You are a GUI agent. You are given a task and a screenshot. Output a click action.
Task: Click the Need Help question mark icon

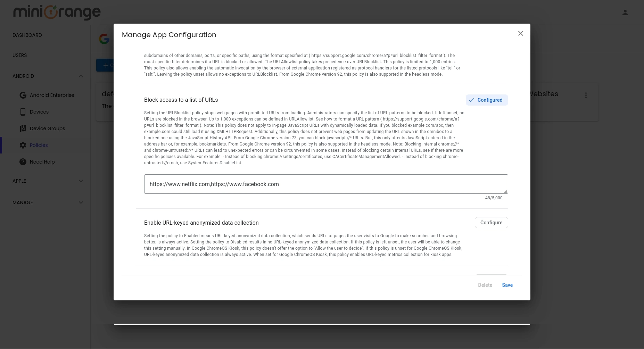(x=23, y=161)
